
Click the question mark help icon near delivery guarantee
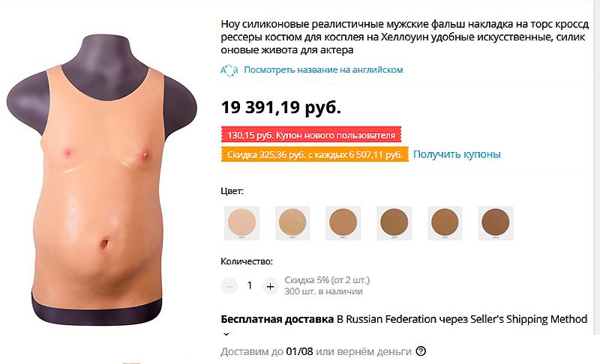coord(421,351)
